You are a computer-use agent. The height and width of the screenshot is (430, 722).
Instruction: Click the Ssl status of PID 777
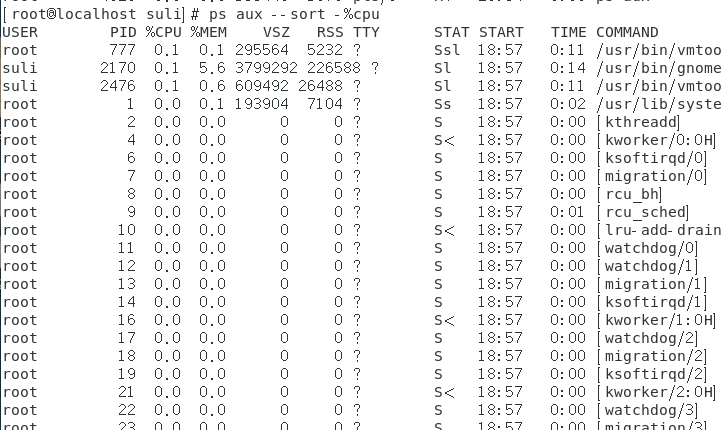(447, 50)
